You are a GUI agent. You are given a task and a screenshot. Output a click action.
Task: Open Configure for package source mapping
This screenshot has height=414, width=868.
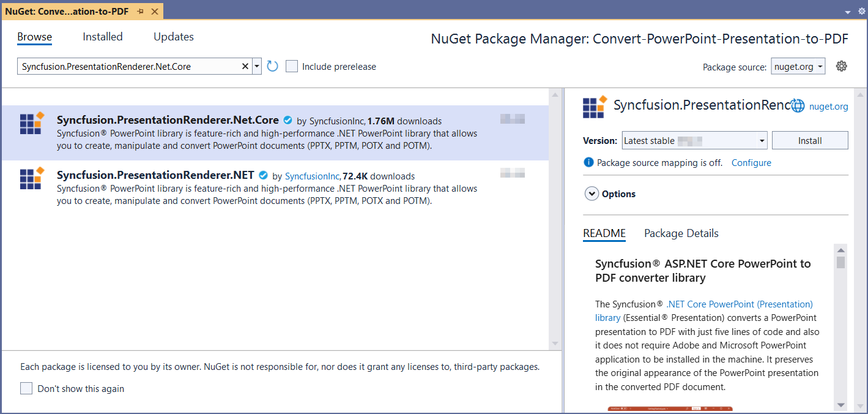click(751, 162)
